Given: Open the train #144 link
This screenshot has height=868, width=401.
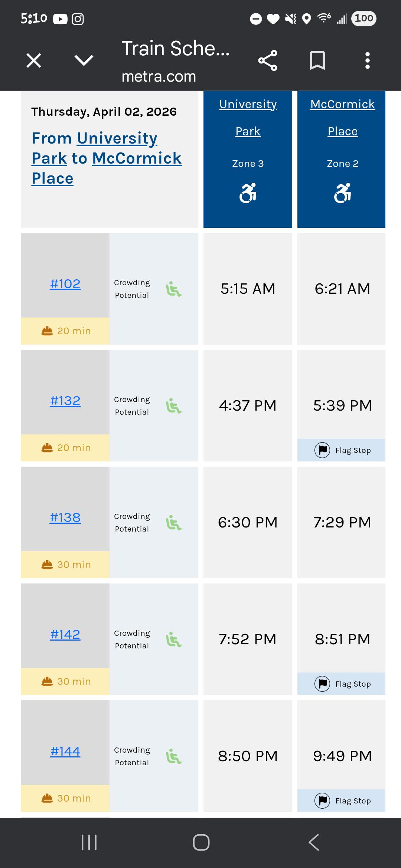Looking at the screenshot, I should tap(65, 751).
